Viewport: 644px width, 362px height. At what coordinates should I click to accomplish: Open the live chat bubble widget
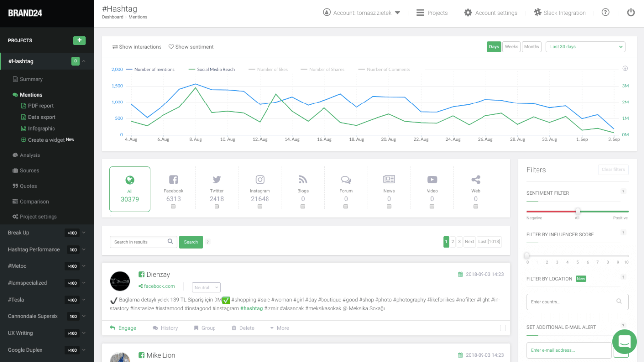(624, 342)
